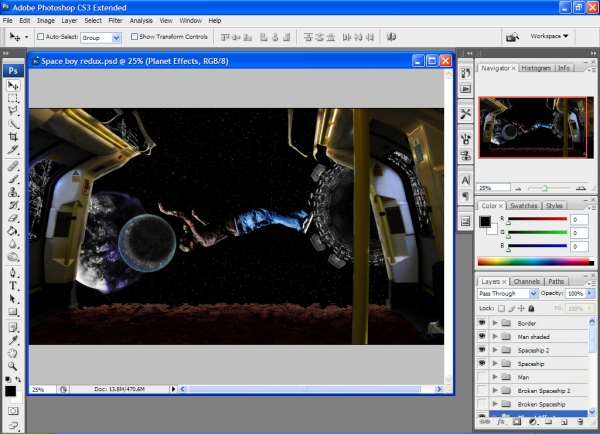The width and height of the screenshot is (600, 434).
Task: Select the Dodge tool
Action: [13, 257]
